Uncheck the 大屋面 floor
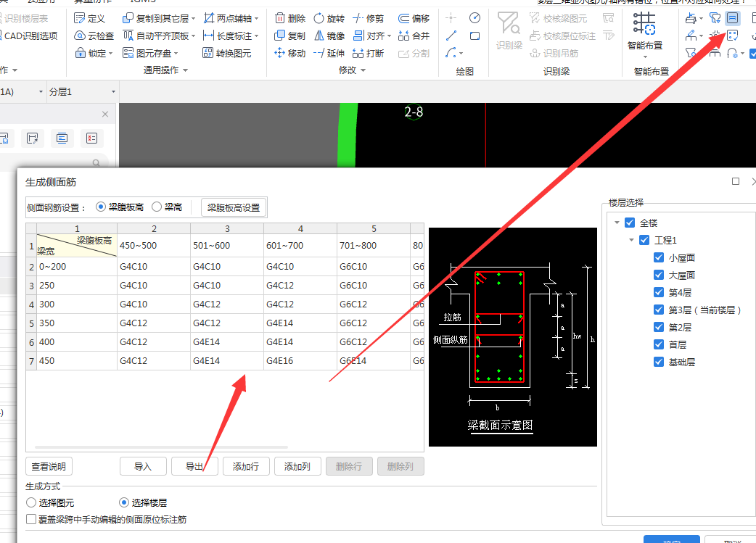 pyautogui.click(x=659, y=275)
